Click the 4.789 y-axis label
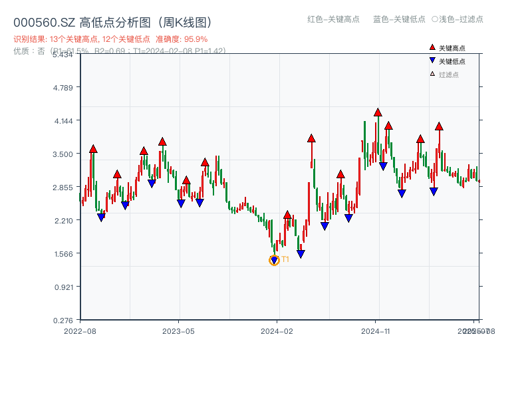This screenshot has width=532, height=399. tap(63, 88)
